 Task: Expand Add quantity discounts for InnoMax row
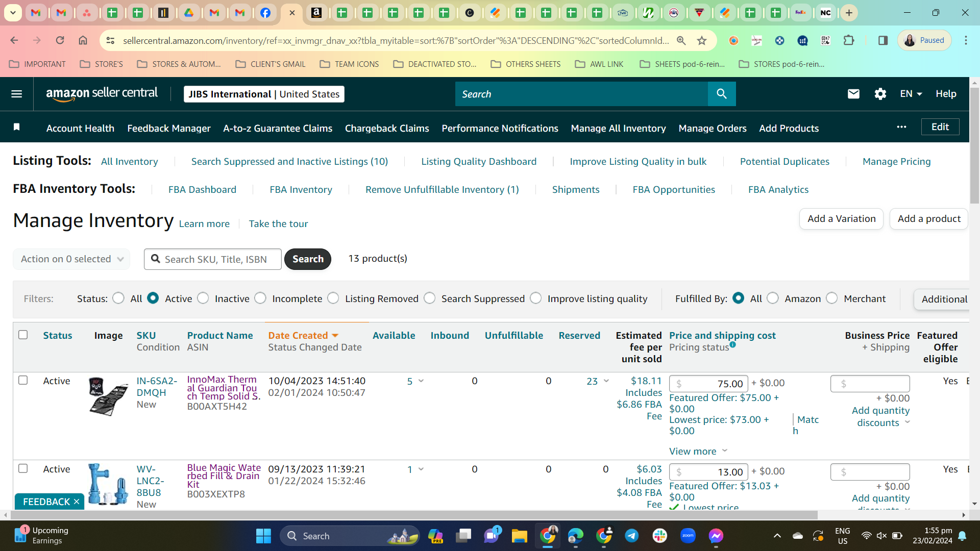pyautogui.click(x=881, y=416)
